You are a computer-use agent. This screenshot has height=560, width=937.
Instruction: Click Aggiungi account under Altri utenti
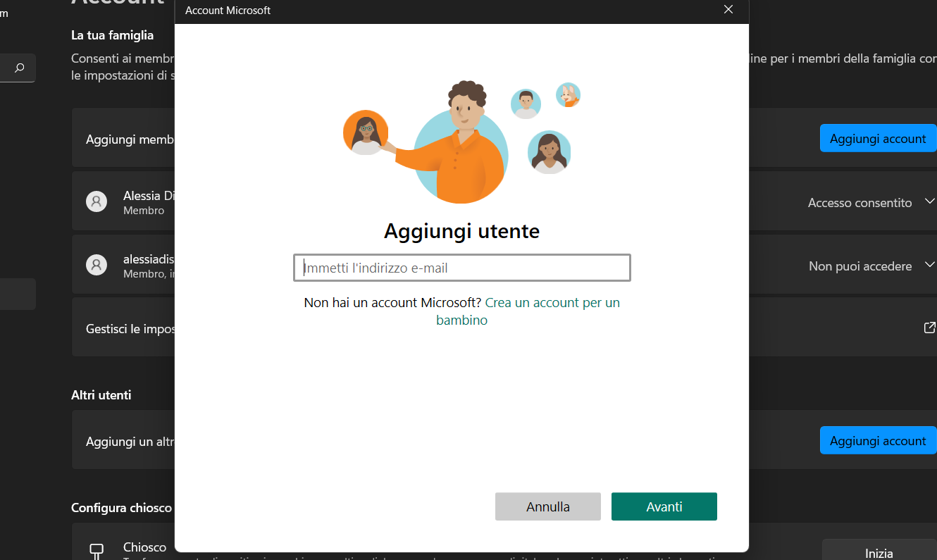(x=878, y=440)
